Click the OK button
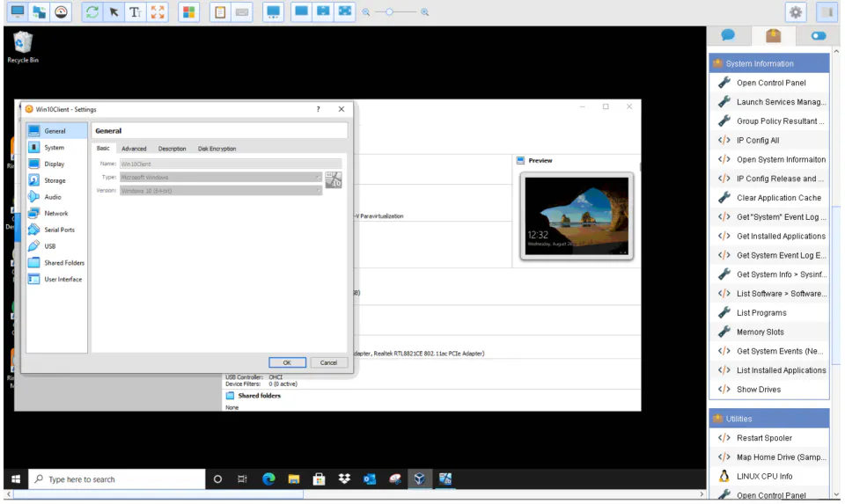The height and width of the screenshot is (504, 845). (287, 363)
